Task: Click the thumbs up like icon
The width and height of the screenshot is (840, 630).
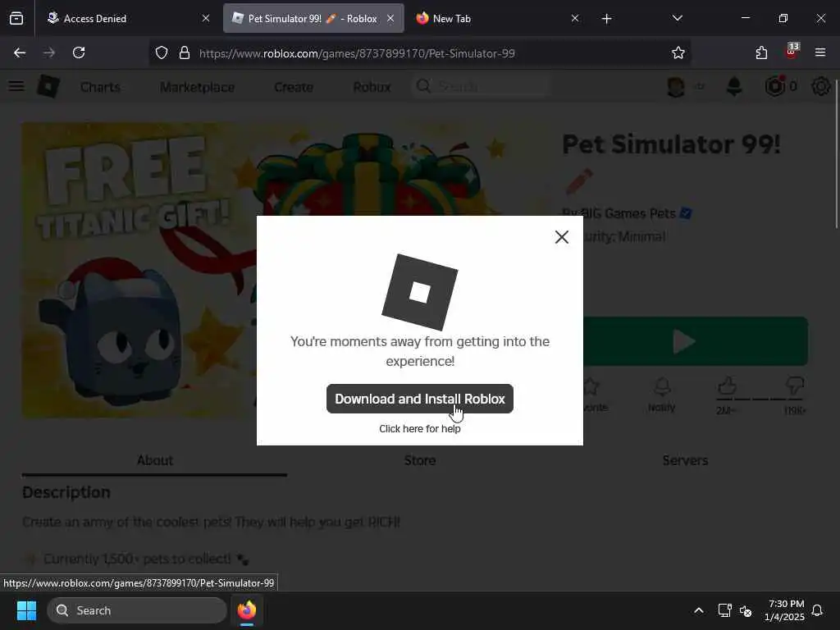Action: tap(727, 386)
